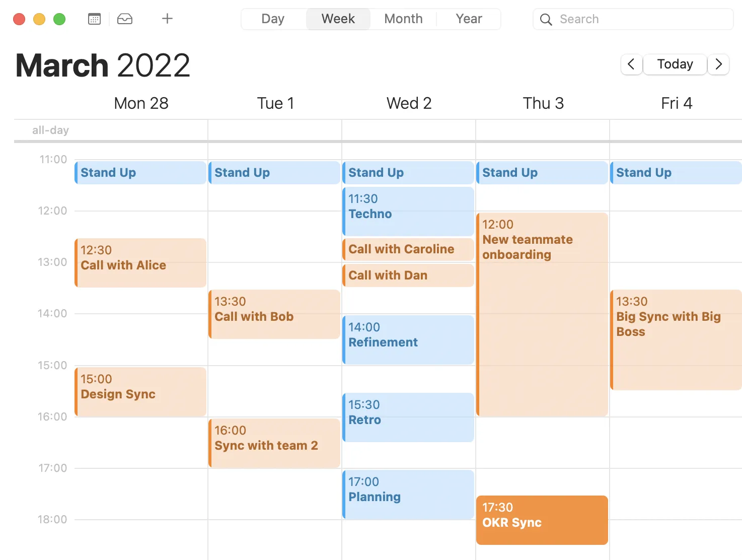Open the invitations inbox tray icon
The width and height of the screenshot is (742, 560).
[125, 19]
